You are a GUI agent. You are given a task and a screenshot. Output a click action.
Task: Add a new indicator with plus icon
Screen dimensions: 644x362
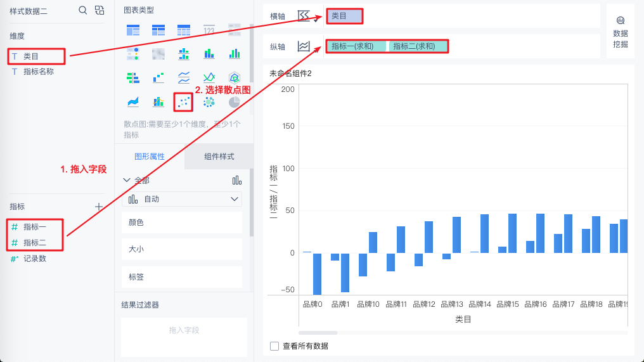click(x=99, y=207)
